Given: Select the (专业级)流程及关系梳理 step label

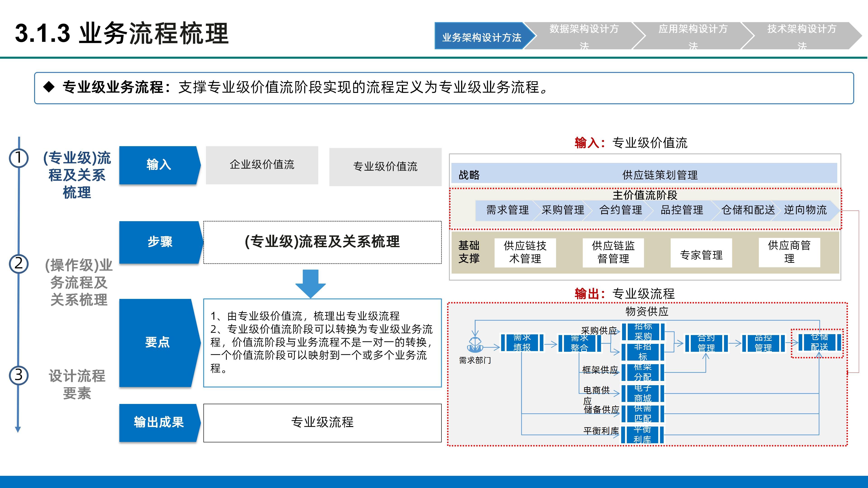Looking at the screenshot, I should [x=77, y=175].
